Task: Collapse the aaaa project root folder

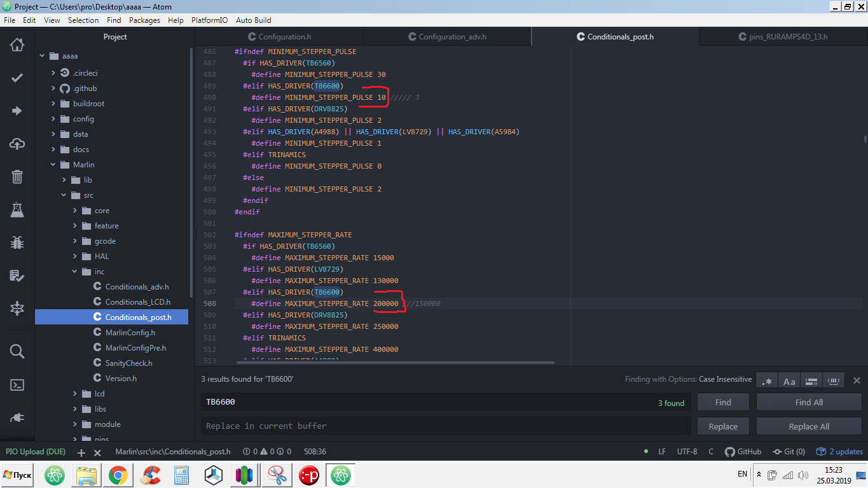Action: pos(43,56)
